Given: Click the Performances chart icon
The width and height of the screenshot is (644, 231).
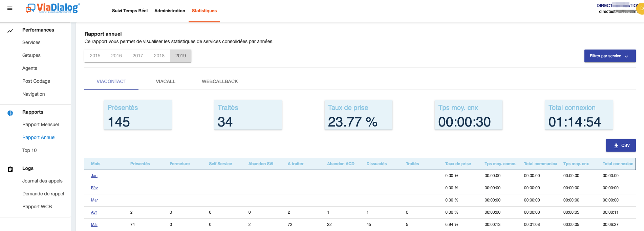Looking at the screenshot, I should click(x=10, y=31).
